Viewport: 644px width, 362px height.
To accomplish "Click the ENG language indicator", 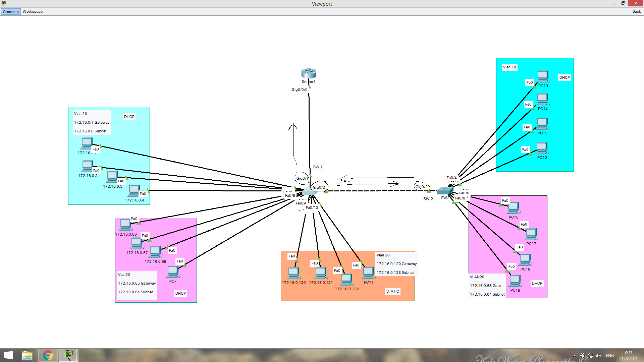I will 610,356.
